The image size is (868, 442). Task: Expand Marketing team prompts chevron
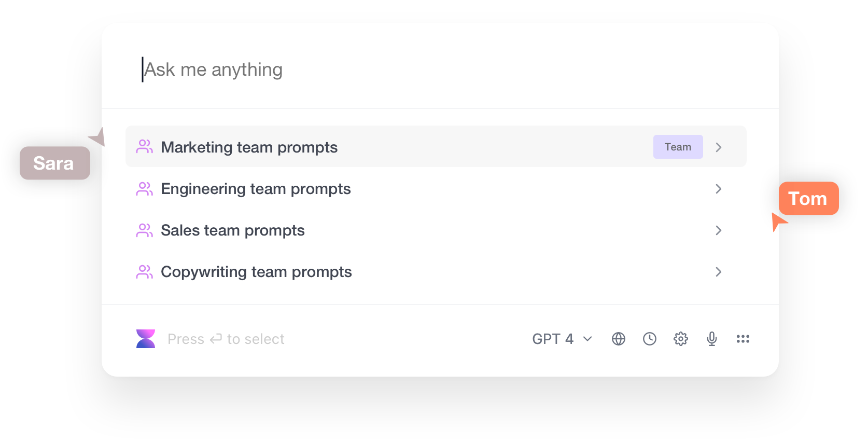pos(719,147)
